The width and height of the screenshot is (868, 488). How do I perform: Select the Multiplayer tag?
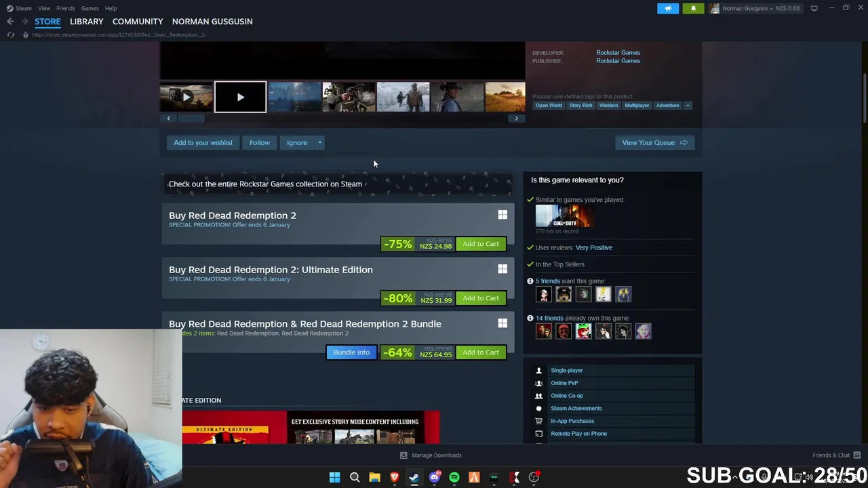[637, 105]
